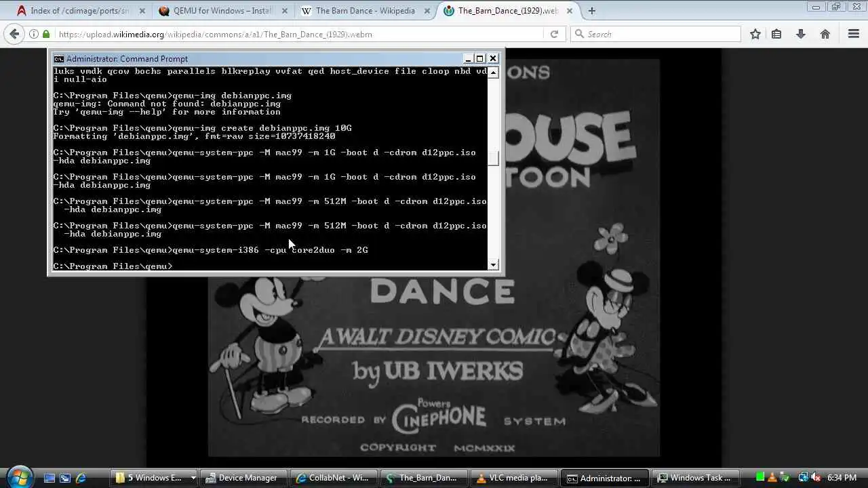
Task: Open the bookmarks list icon
Action: click(777, 34)
